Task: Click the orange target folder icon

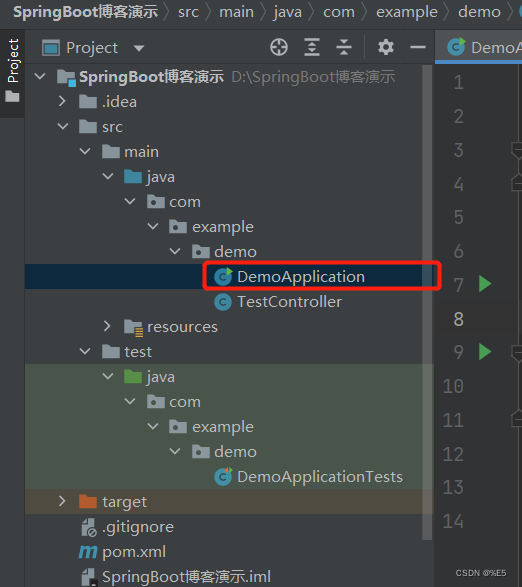Action: pos(88,502)
